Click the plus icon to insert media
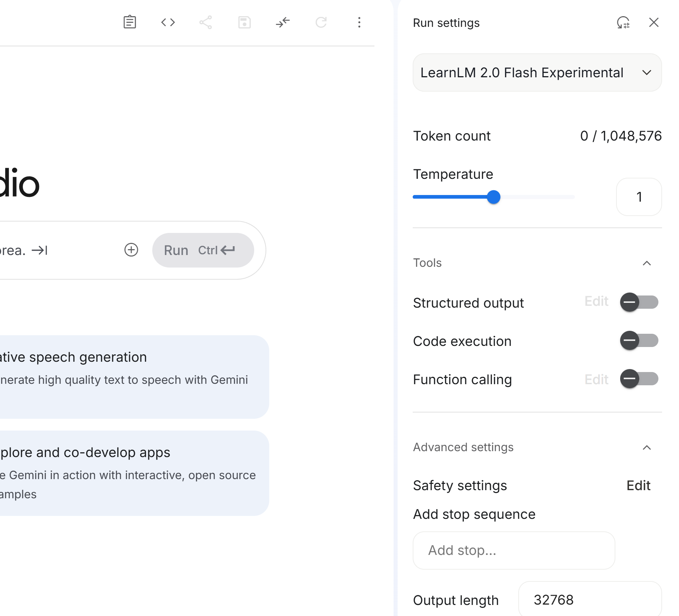Screen dimensions: 679x616 point(131,250)
